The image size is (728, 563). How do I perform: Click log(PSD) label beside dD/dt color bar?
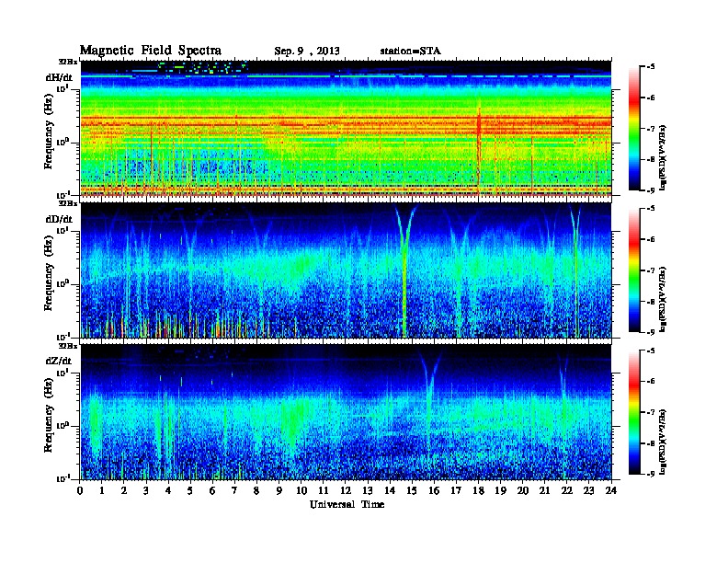tap(665, 299)
